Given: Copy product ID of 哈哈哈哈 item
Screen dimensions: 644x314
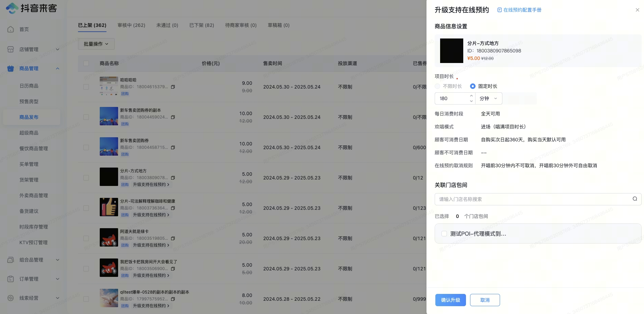Looking at the screenshot, I should [173, 87].
